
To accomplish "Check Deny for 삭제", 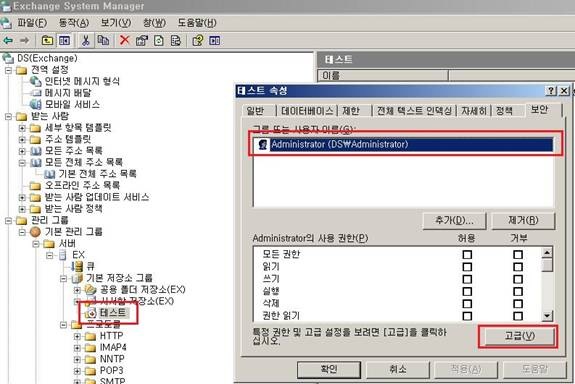I will click(x=518, y=304).
